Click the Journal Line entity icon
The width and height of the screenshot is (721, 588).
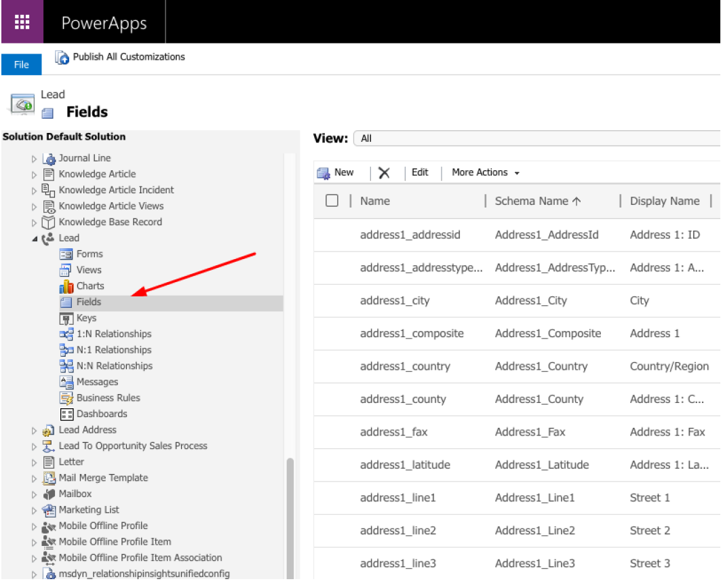click(x=49, y=159)
